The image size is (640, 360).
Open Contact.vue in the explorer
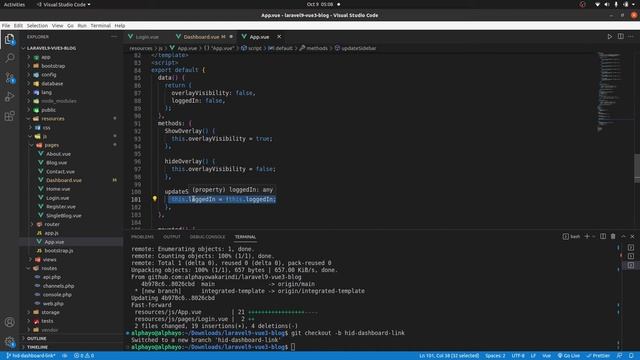point(60,171)
